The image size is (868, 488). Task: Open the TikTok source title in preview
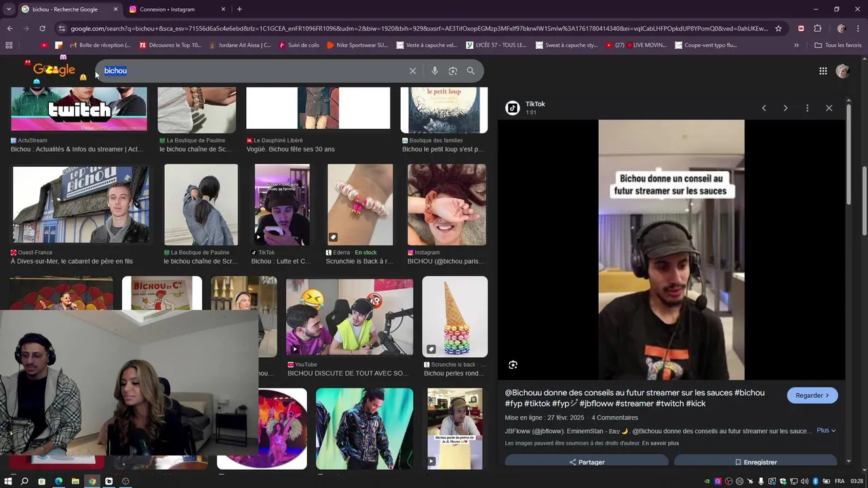(x=535, y=104)
